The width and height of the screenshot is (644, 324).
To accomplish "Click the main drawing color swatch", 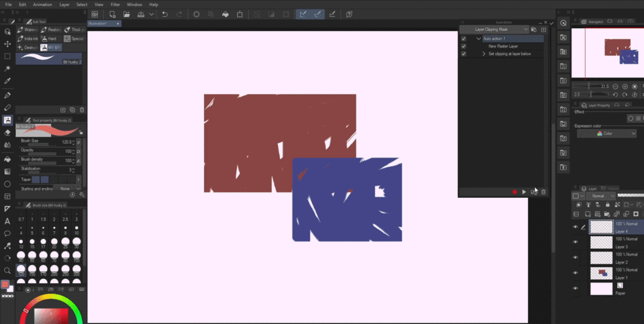I will pyautogui.click(x=5, y=284).
